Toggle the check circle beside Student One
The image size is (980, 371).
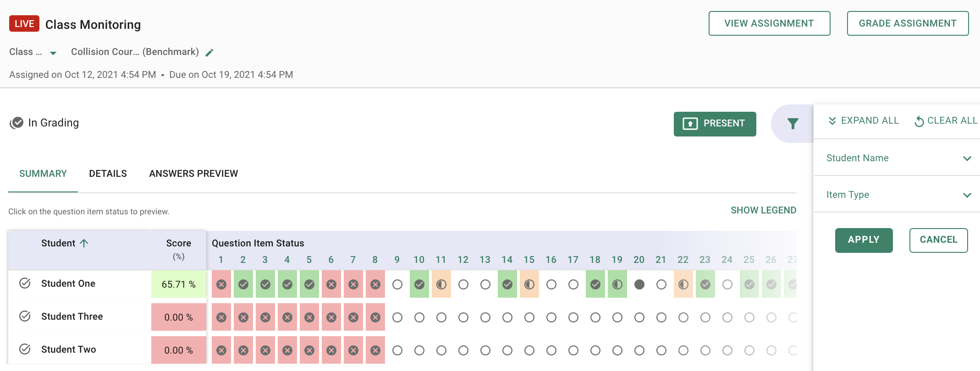[x=25, y=283]
